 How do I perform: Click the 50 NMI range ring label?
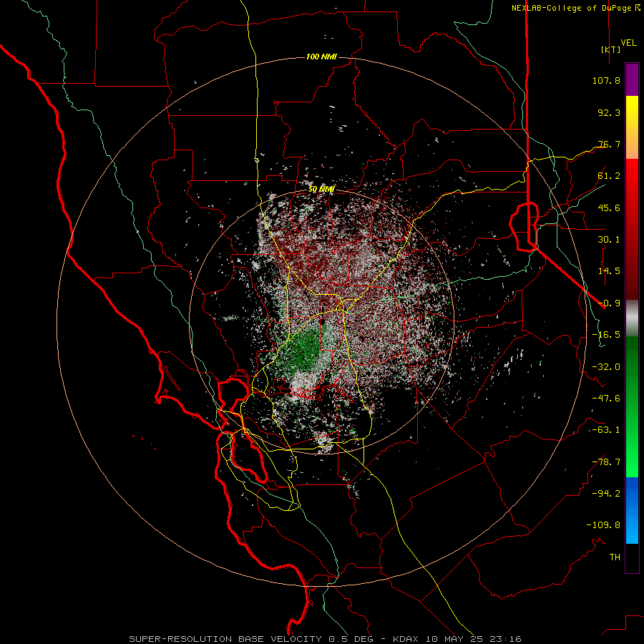(321, 190)
